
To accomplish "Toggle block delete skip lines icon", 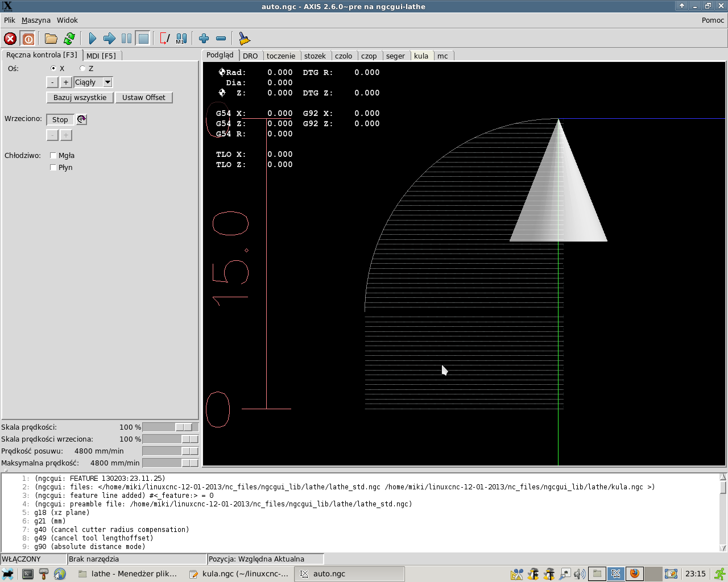I will coord(165,39).
